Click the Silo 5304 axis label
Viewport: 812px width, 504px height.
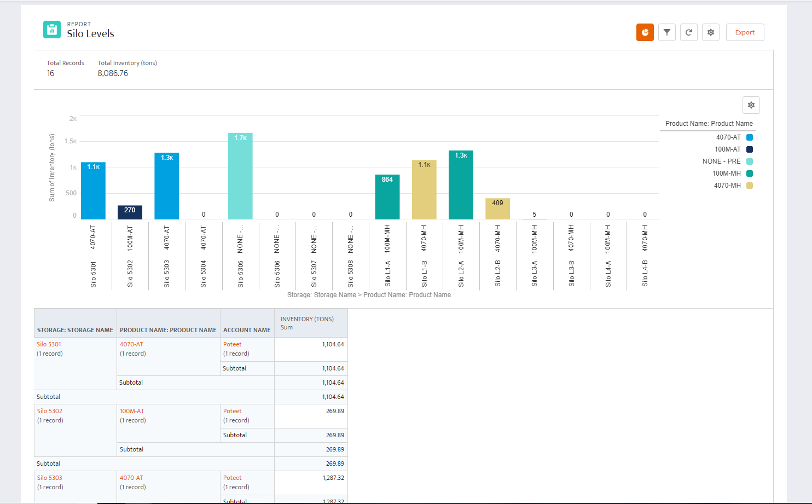click(204, 274)
